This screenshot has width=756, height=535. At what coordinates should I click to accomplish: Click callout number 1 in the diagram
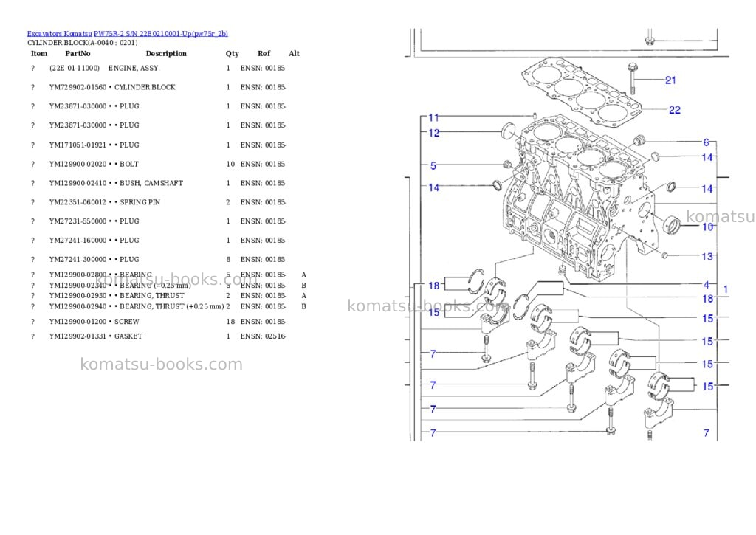(726, 290)
